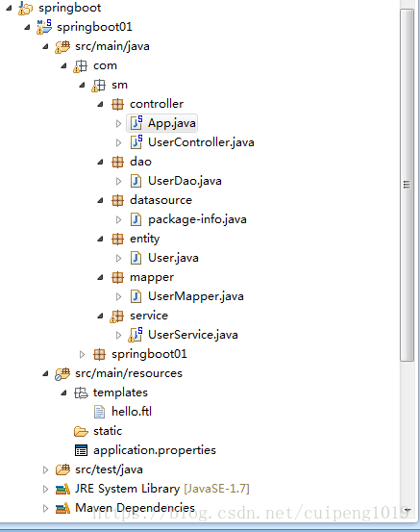Collapse the sm package node
Image resolution: width=420 pixels, height=532 pixels.
tap(83, 86)
